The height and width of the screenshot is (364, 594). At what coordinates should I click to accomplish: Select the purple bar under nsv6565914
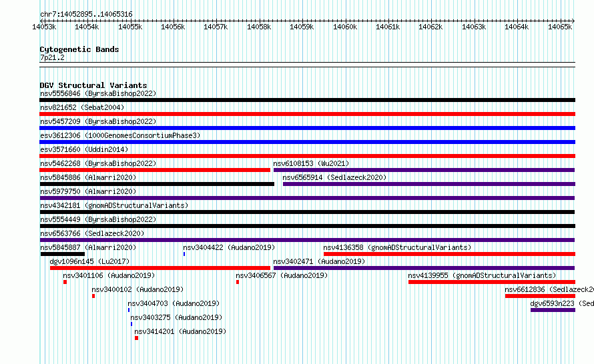point(429,184)
